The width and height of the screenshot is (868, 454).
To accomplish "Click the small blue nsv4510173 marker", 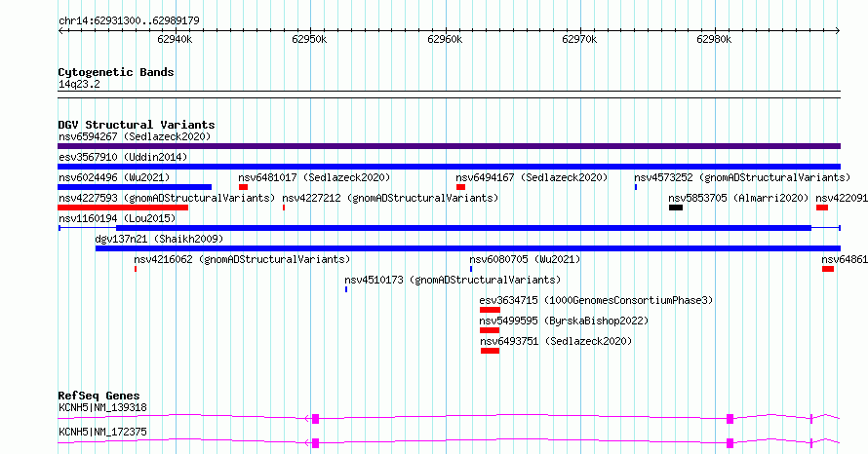I will pos(346,289).
